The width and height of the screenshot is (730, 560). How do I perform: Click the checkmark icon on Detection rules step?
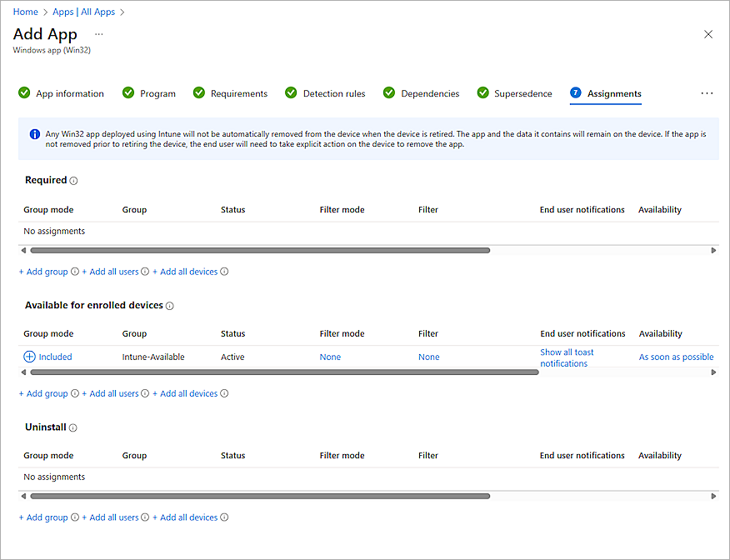[x=291, y=93]
